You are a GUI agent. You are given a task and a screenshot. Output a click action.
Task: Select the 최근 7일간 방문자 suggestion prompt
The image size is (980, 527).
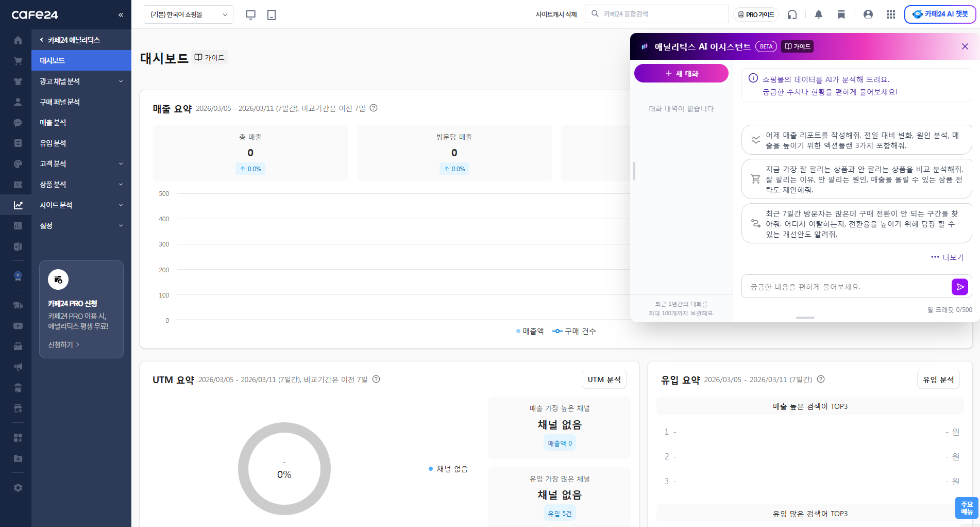coord(857,223)
